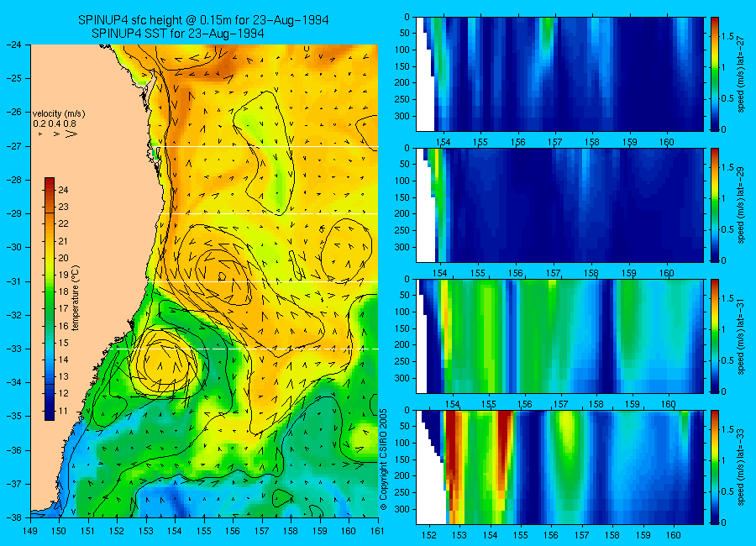Click the 'speed (m/s) lat=-27' colorbar label
This screenshot has height=546, width=756.
click(x=741, y=74)
